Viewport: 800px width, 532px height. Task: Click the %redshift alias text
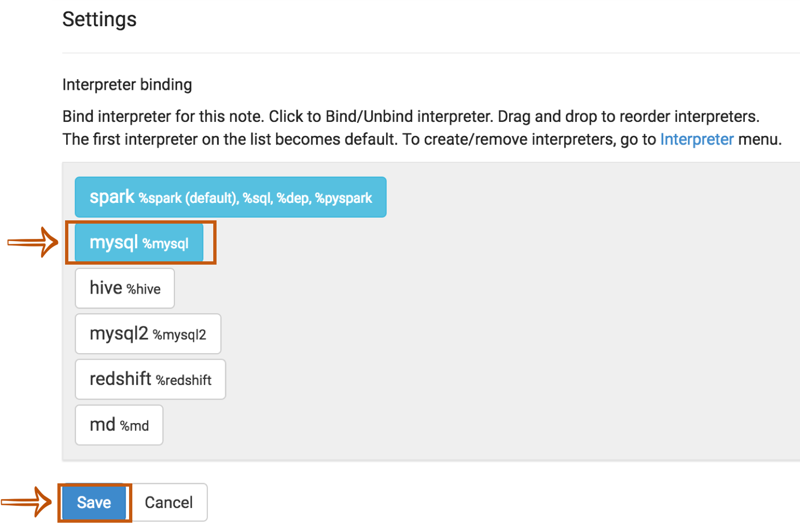[x=184, y=381]
